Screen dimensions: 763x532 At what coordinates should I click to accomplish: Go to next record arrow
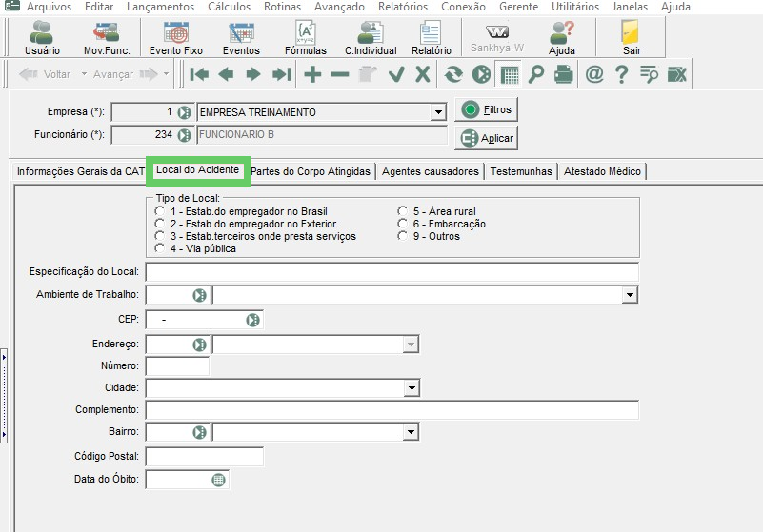tap(253, 74)
